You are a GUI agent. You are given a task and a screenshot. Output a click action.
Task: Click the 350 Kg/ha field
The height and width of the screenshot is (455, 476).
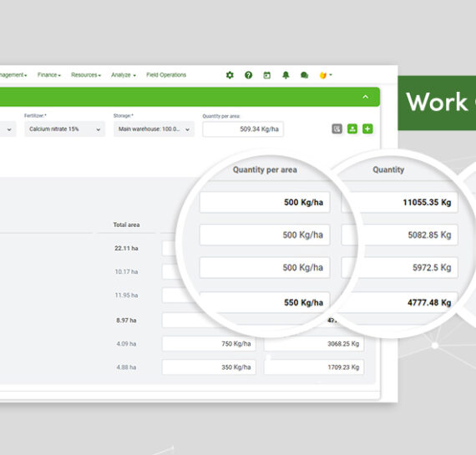pyautogui.click(x=209, y=367)
